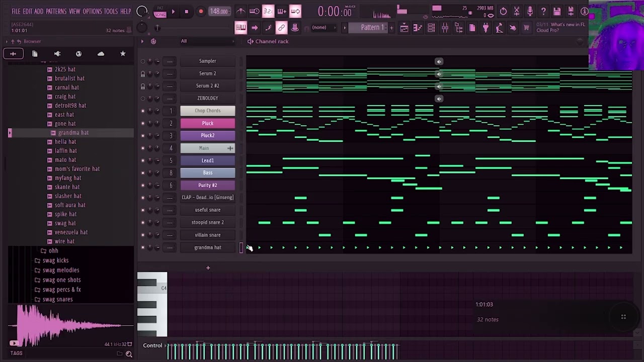This screenshot has height=362, width=644.
Task: Adjust the master volume knob at top
Action: [x=142, y=12]
